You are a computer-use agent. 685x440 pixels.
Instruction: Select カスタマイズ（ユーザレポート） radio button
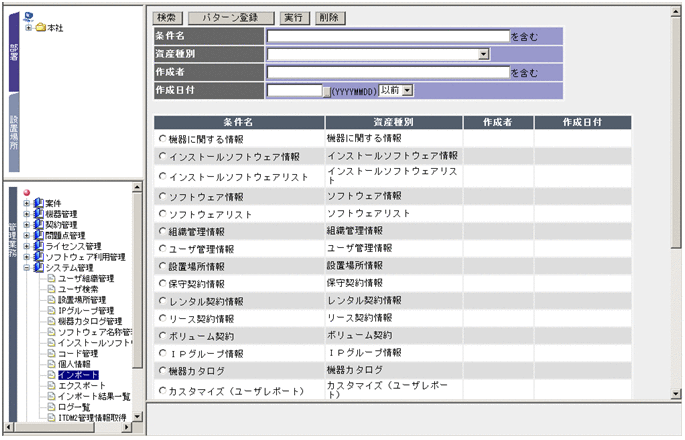pos(163,391)
